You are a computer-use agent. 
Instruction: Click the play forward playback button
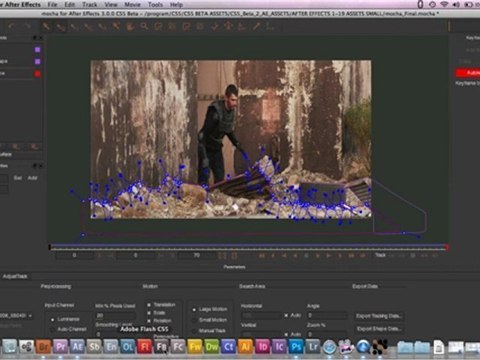(329, 256)
